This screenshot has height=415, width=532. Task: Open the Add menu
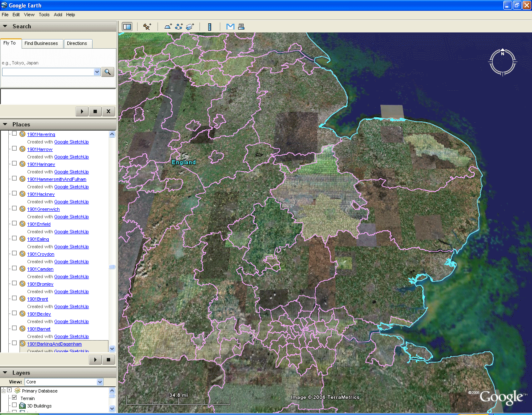58,15
